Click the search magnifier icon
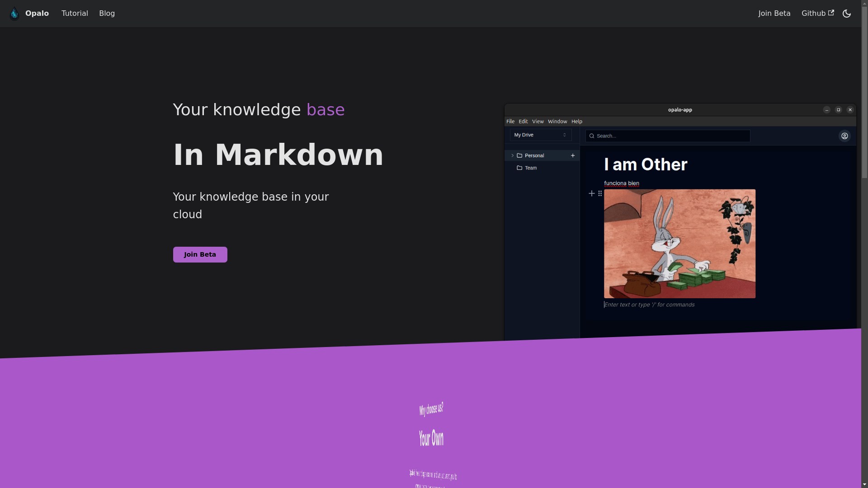 pyautogui.click(x=591, y=136)
